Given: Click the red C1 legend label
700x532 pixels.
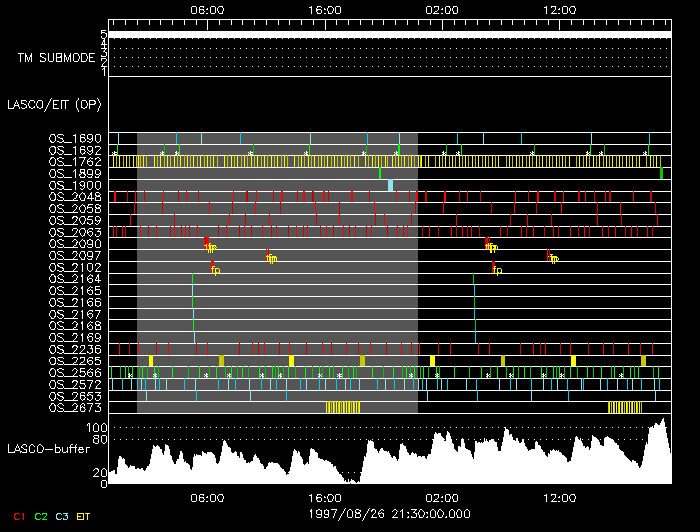Looking at the screenshot, I should [18, 516].
